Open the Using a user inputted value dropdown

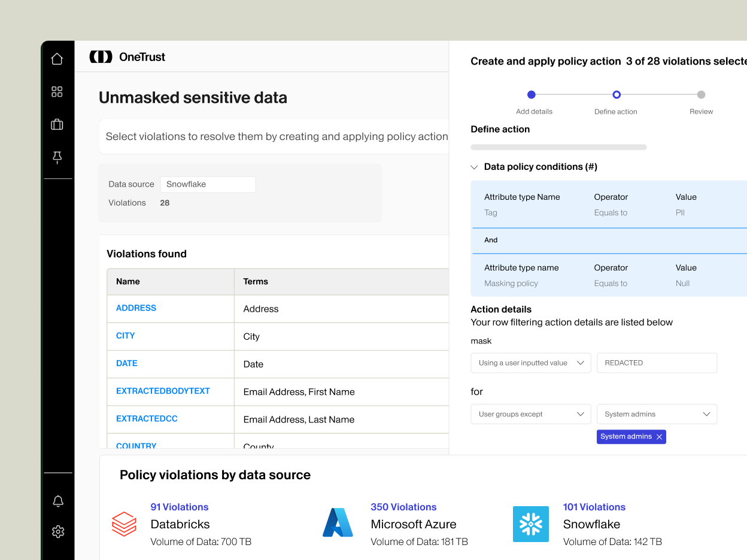[x=530, y=363]
